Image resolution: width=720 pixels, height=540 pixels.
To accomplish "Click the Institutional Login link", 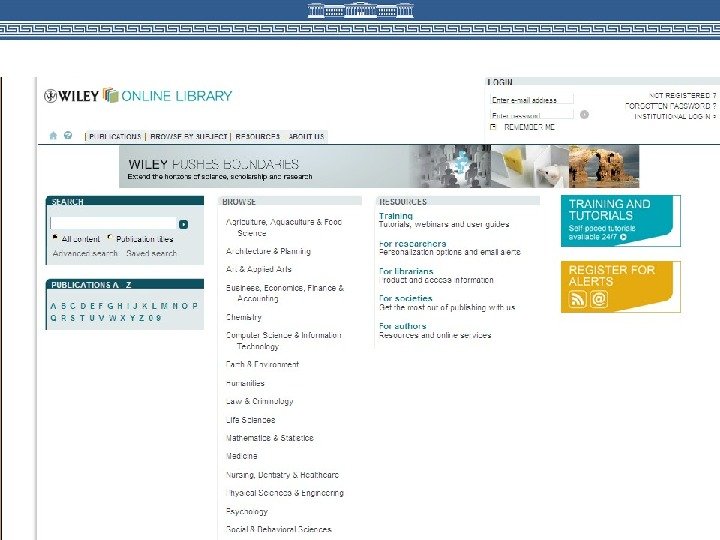I will 675,116.
